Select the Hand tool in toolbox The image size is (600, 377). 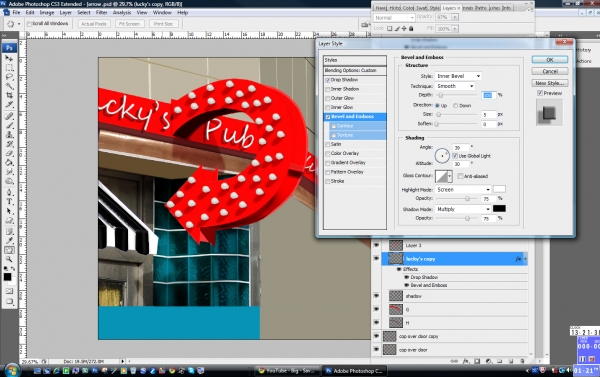(9, 250)
